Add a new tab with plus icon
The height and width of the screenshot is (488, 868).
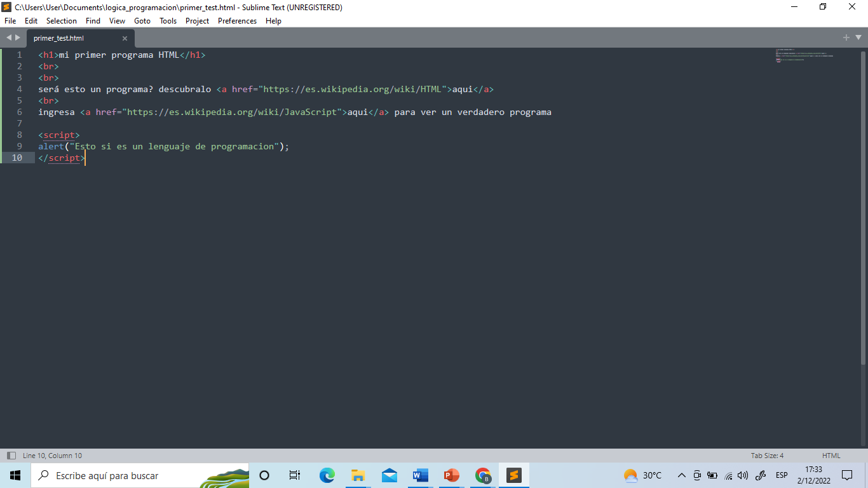click(x=846, y=37)
